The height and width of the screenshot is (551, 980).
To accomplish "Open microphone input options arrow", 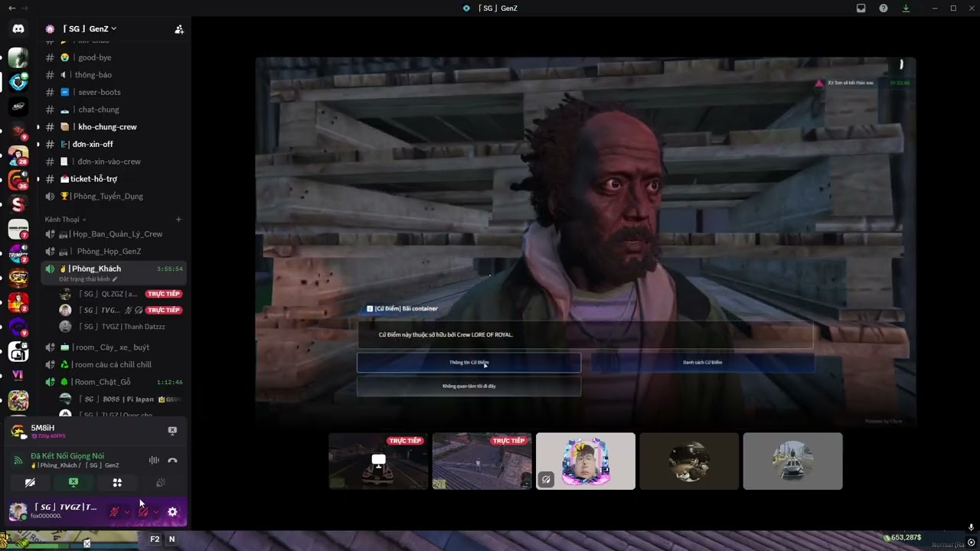I will pyautogui.click(x=126, y=512).
